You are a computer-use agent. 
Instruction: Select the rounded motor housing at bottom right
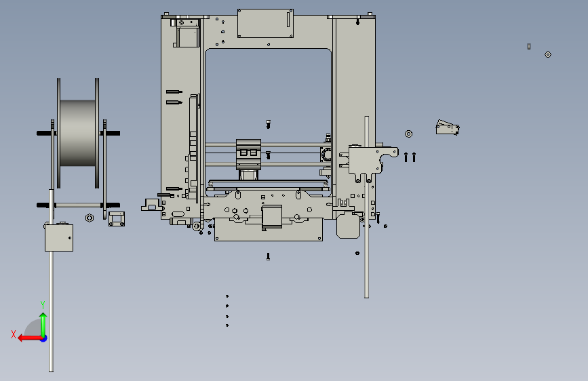click(x=349, y=225)
